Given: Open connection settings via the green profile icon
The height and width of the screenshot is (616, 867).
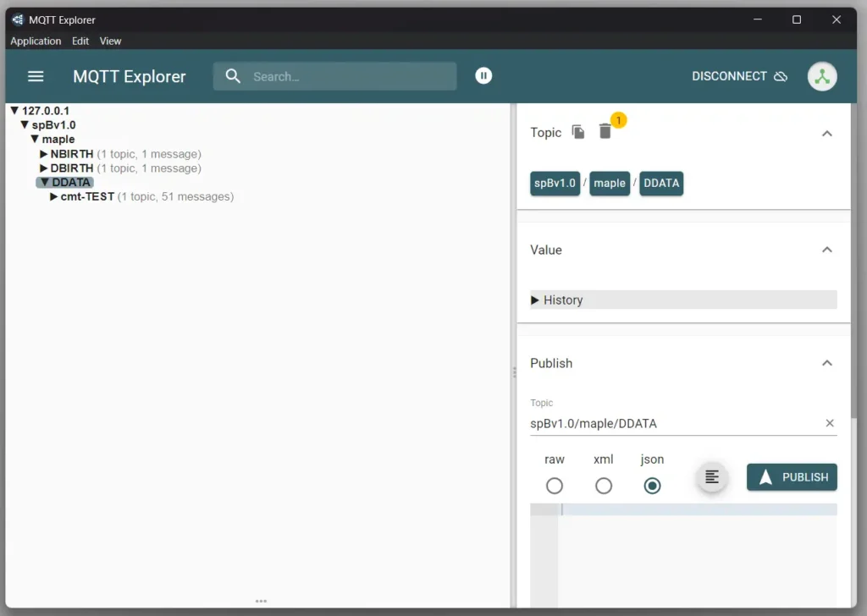Looking at the screenshot, I should pos(822,76).
